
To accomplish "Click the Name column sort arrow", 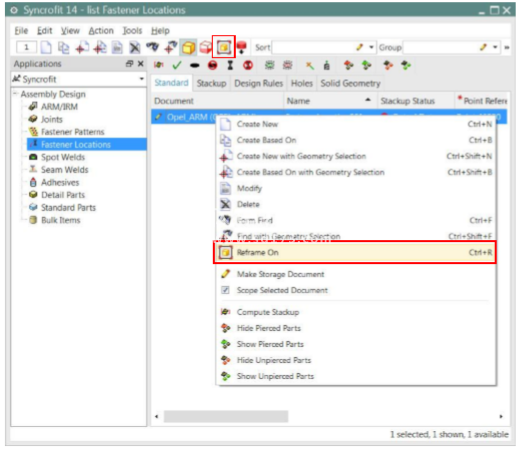I will [x=368, y=100].
